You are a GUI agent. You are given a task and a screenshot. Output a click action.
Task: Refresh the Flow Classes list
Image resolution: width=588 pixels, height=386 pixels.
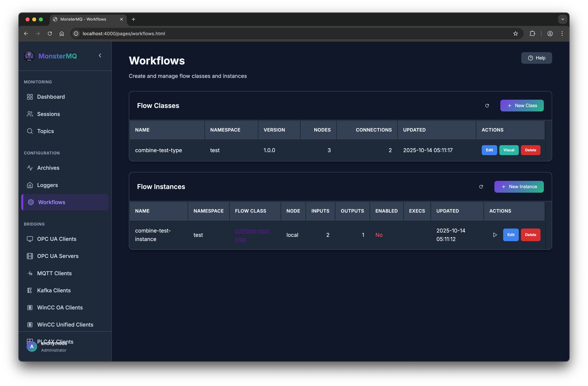pos(487,106)
